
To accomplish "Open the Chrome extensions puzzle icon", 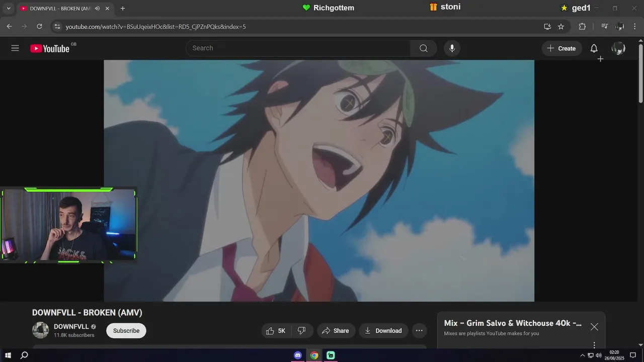I will [582, 26].
